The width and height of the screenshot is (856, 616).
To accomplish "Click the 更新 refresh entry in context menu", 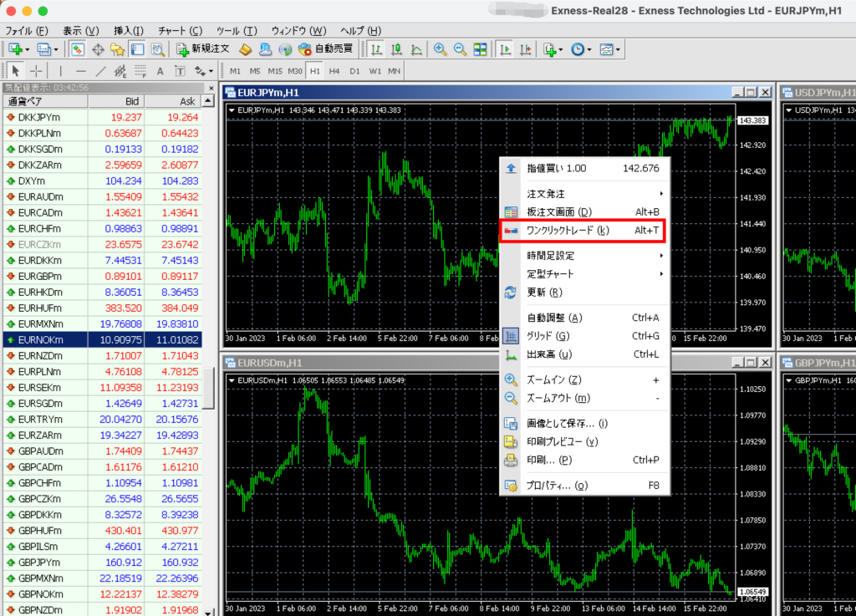I will pos(584,293).
